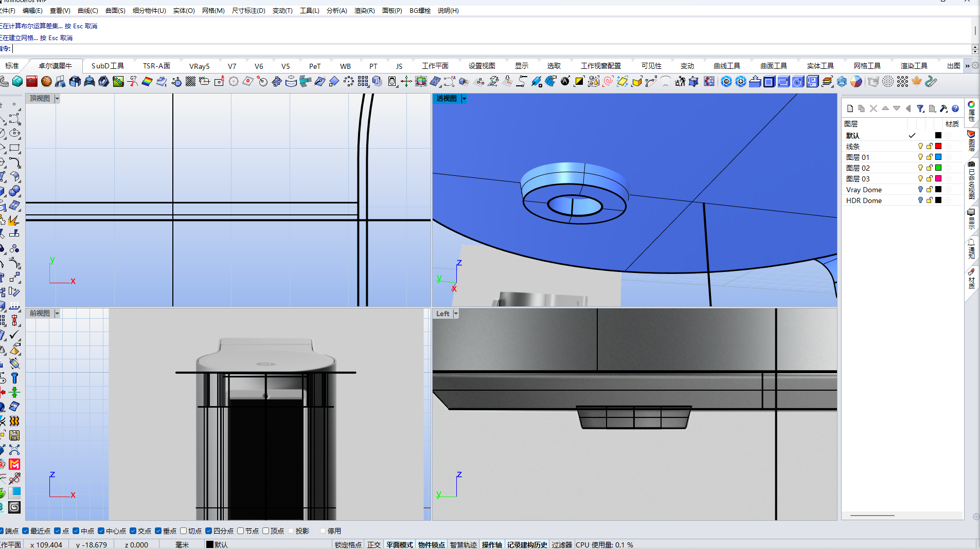Click the pink spiral icon
The width and height of the screenshot is (980, 549).
click(608, 81)
